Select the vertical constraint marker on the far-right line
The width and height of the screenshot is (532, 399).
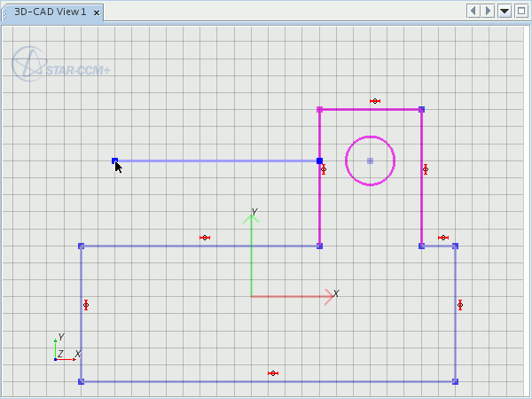pyautogui.click(x=460, y=305)
